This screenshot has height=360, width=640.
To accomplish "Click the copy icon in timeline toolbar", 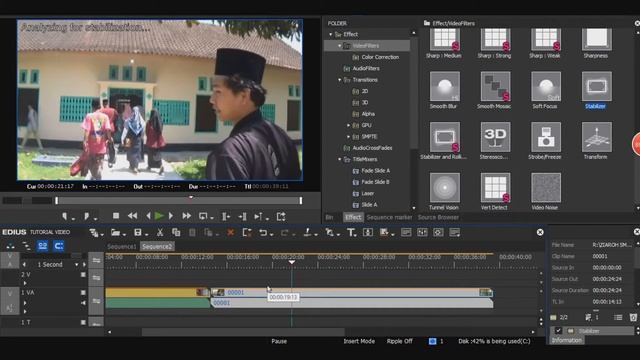I will tap(176, 233).
